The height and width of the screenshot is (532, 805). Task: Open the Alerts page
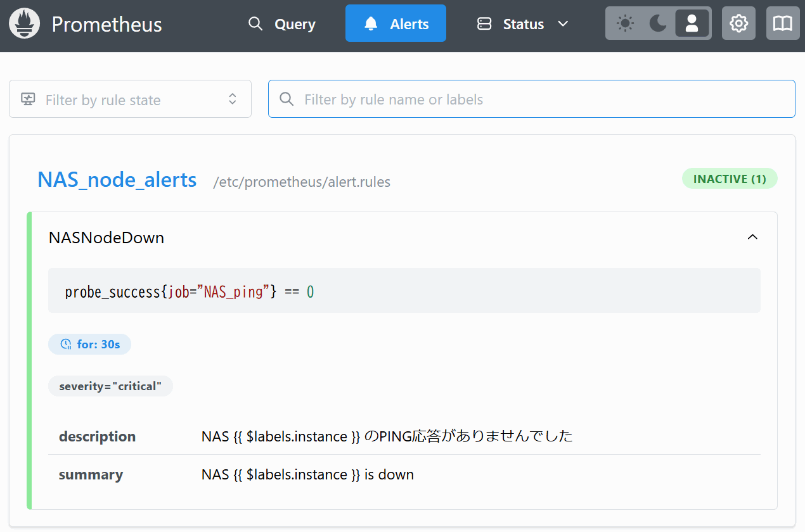pyautogui.click(x=396, y=23)
